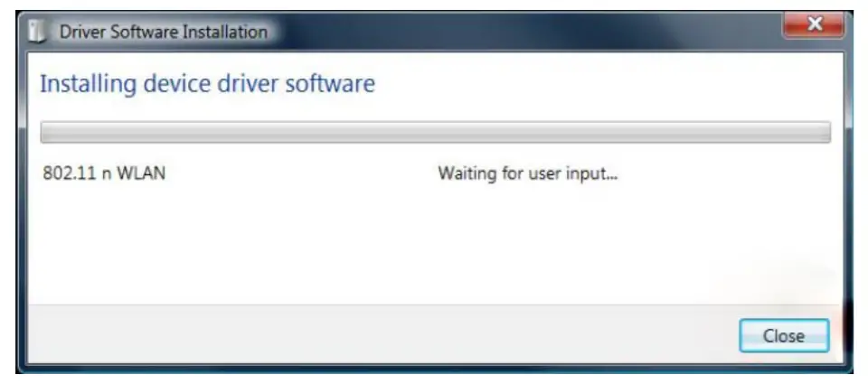Click the Driver Software Installation title text

[x=164, y=33]
